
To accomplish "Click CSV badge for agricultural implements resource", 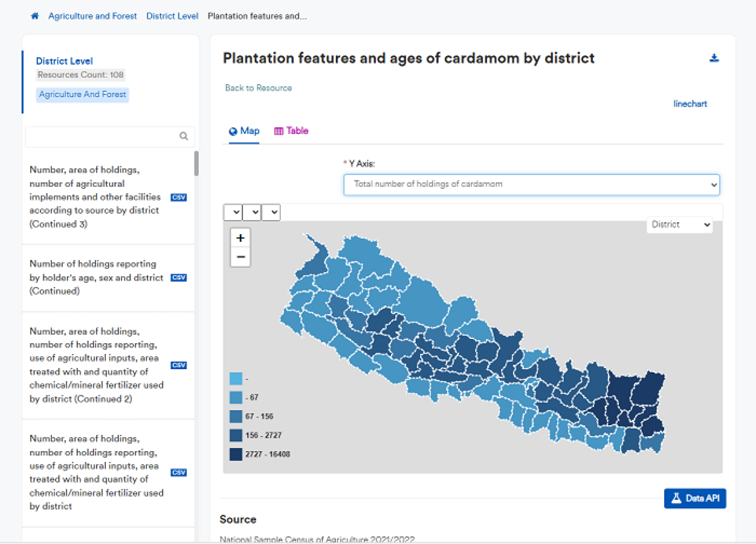I will coord(179,197).
